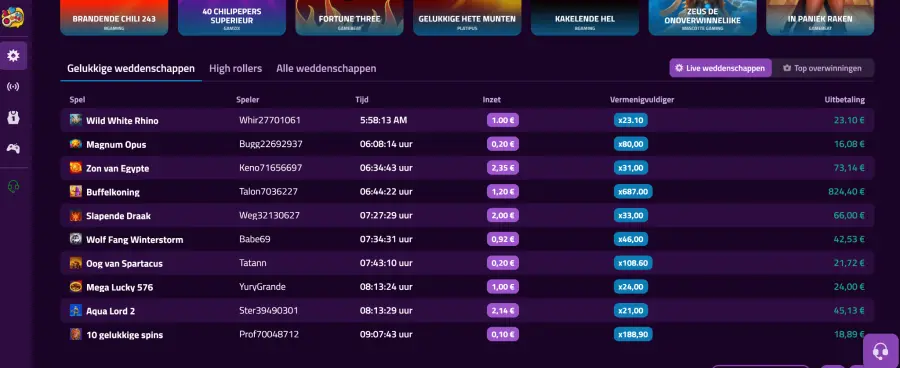Select Live weddenschappen toggle
Screen dimensions: 900x368
pos(720,68)
